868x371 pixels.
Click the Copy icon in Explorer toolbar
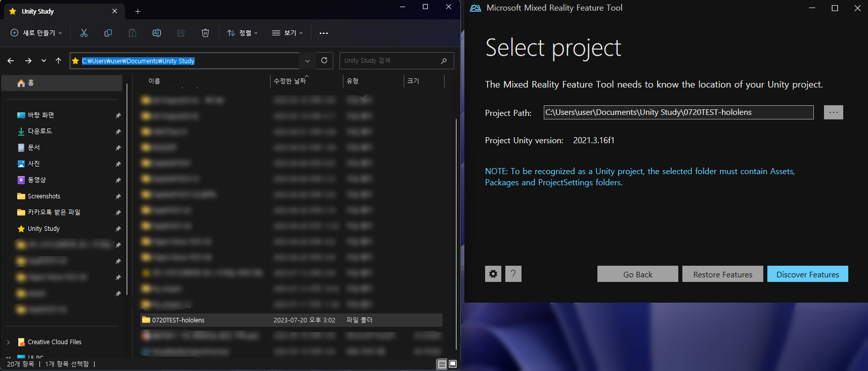pos(108,33)
